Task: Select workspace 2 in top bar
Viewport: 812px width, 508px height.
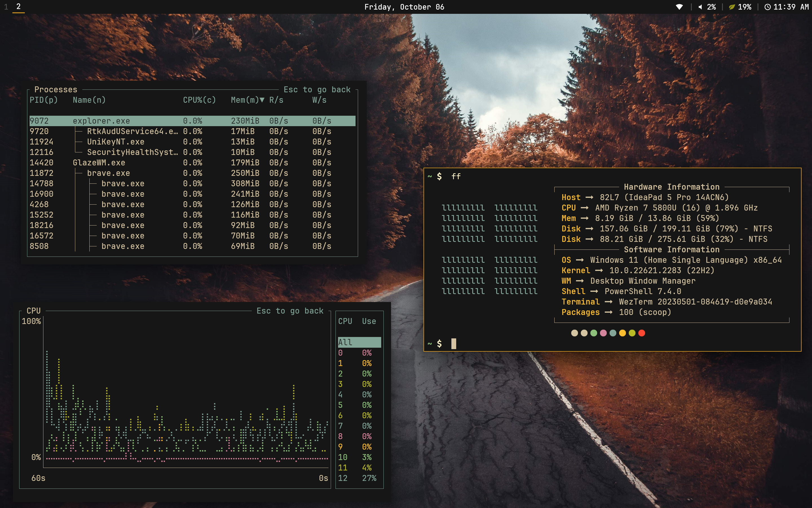Action: [18, 7]
